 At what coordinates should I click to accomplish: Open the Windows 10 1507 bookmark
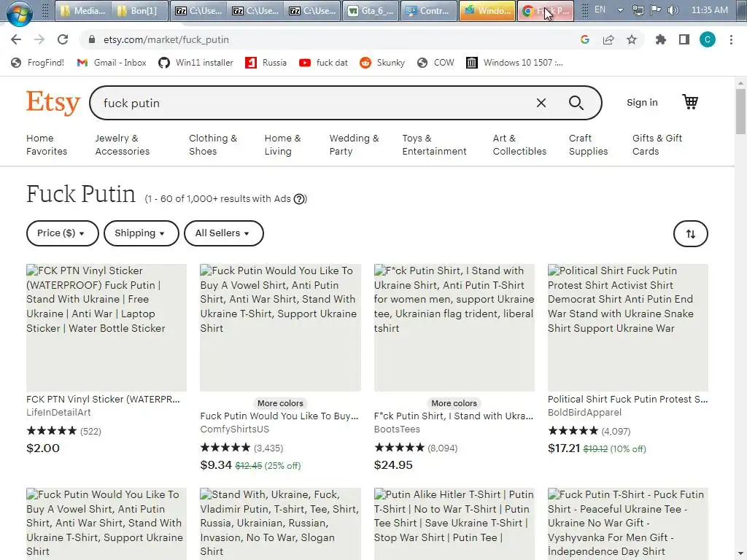[514, 63]
